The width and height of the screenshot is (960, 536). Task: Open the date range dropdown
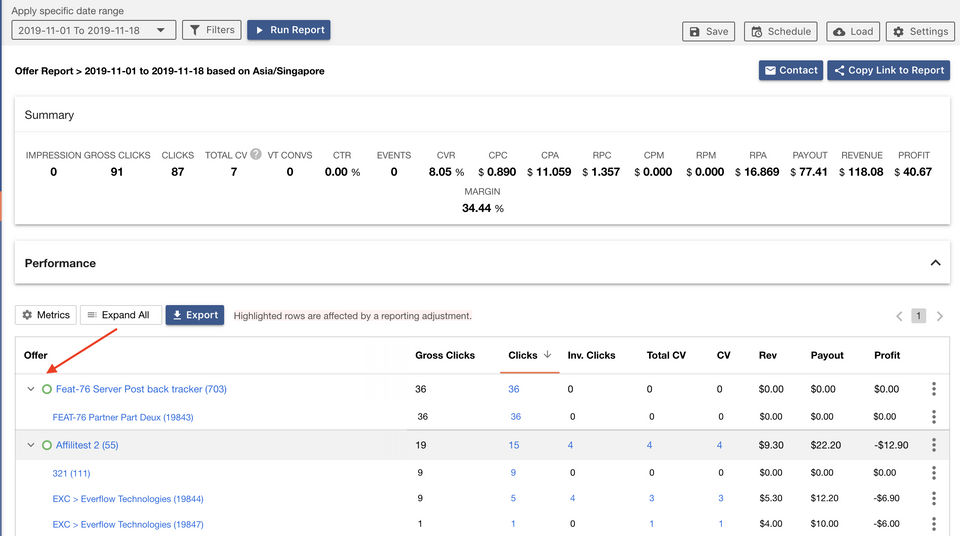[x=93, y=31]
